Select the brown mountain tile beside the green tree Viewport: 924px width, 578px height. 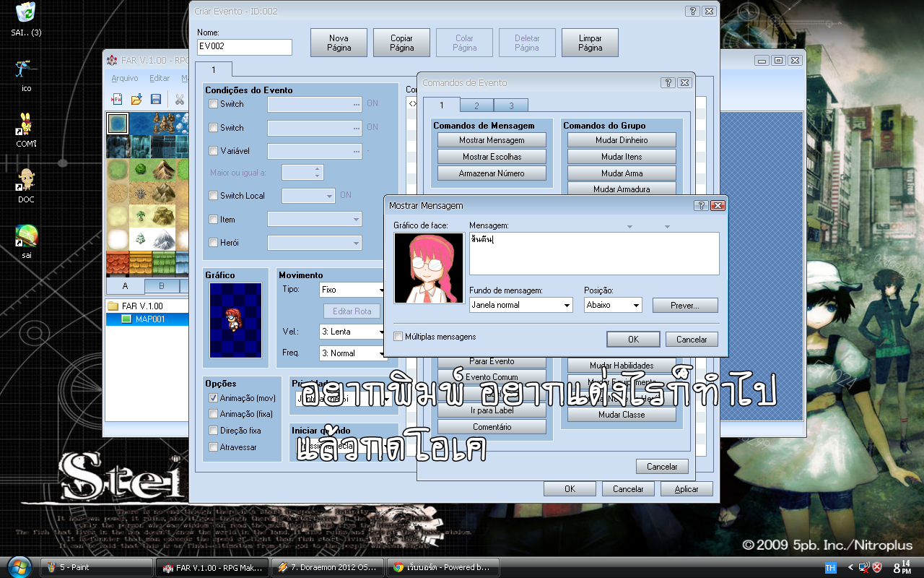(163, 170)
